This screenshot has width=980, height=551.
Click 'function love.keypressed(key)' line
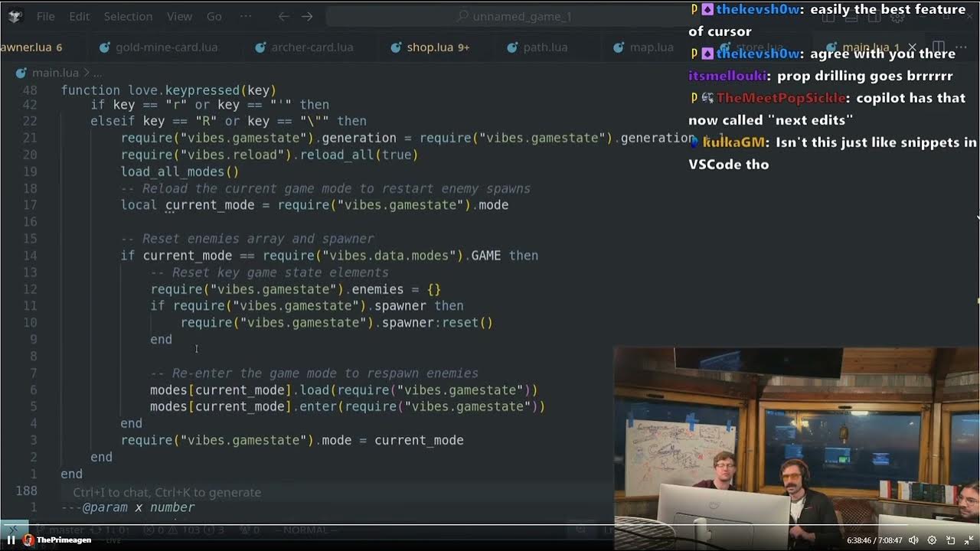coord(168,90)
